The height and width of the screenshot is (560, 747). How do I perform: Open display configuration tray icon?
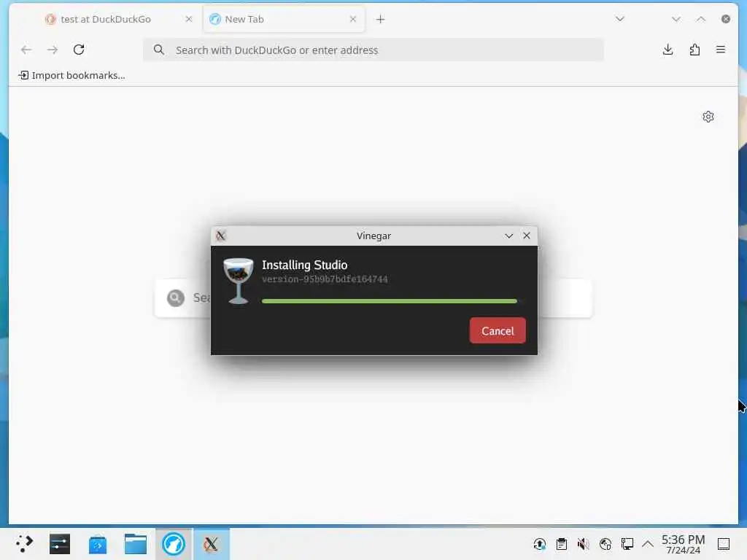pos(627,544)
